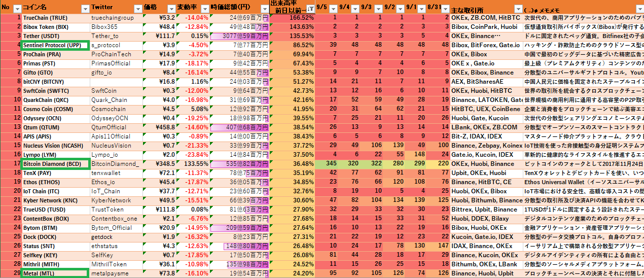
Task: Select the Sentinel Protocol (UPP) cell
Action: (55, 45)
